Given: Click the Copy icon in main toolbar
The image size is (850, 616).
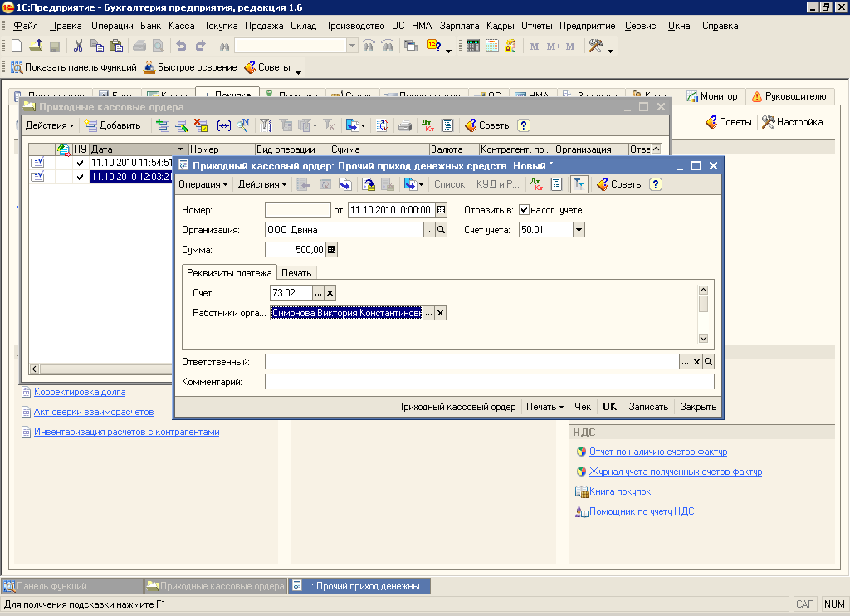Looking at the screenshot, I should [x=97, y=46].
